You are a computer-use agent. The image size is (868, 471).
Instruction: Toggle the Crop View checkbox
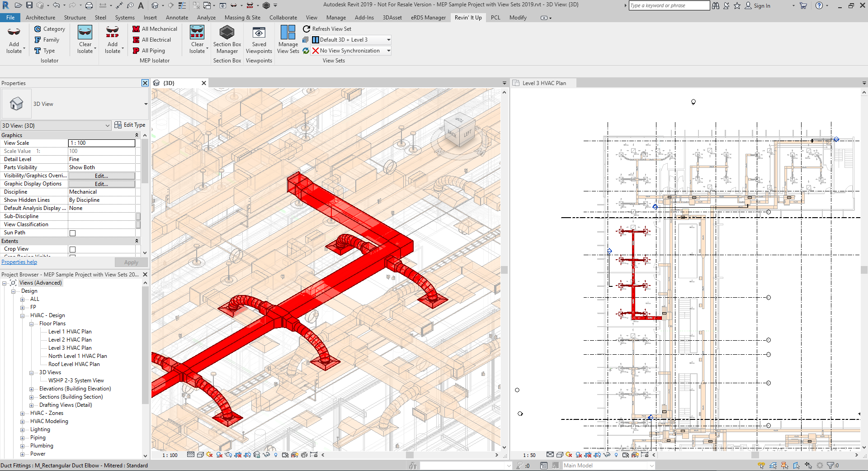tap(72, 249)
